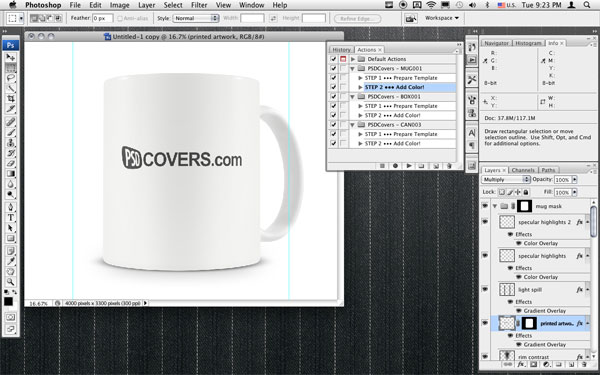
Task: Create adjustment layer from Layers footer
Action: [546, 365]
